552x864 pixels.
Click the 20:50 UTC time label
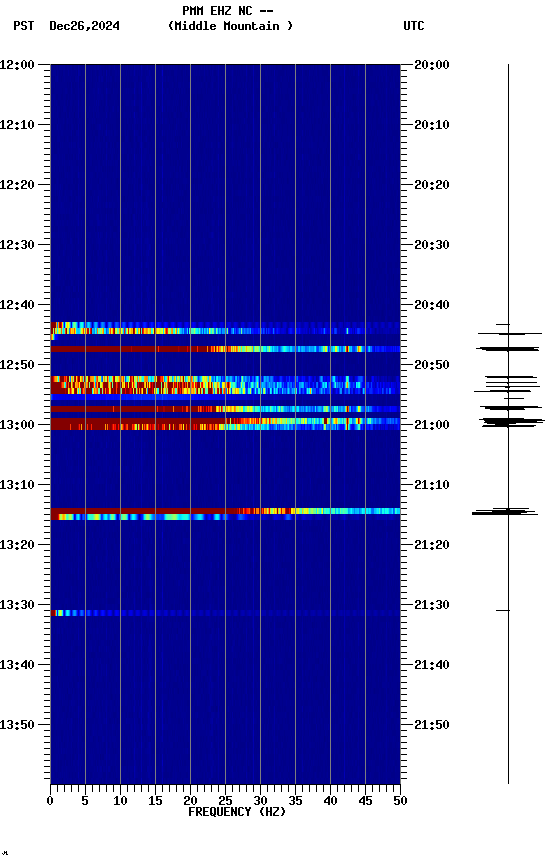[432, 365]
